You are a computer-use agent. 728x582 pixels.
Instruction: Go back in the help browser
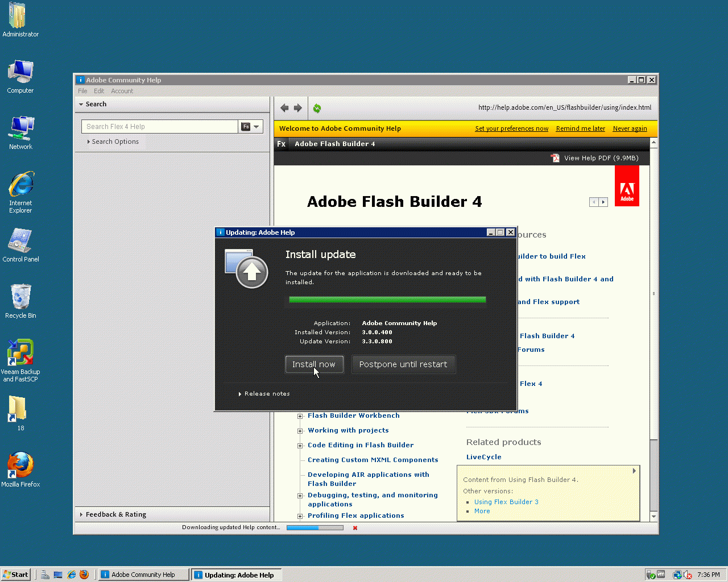pyautogui.click(x=284, y=108)
